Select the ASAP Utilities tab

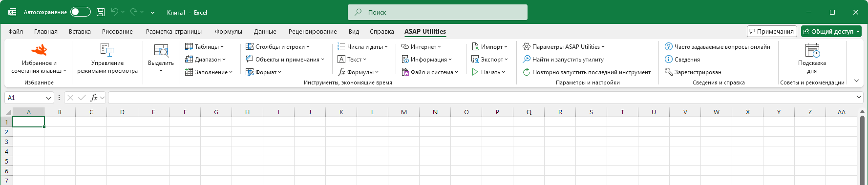425,32
